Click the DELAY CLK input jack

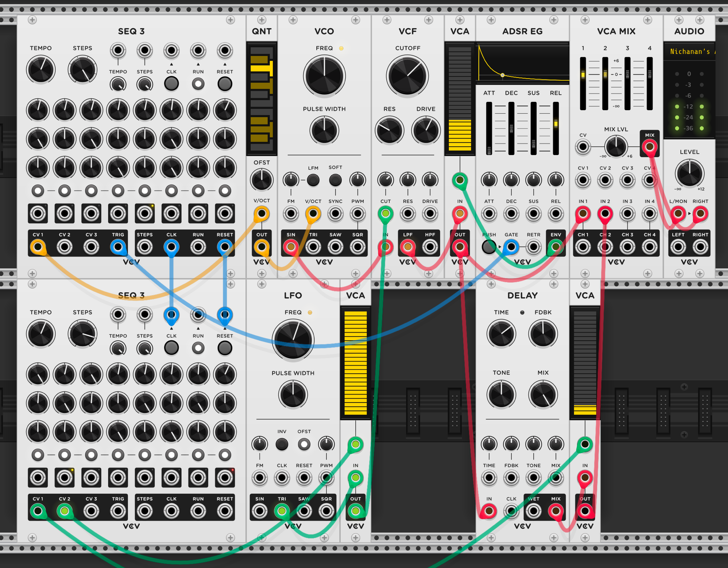pos(511,511)
